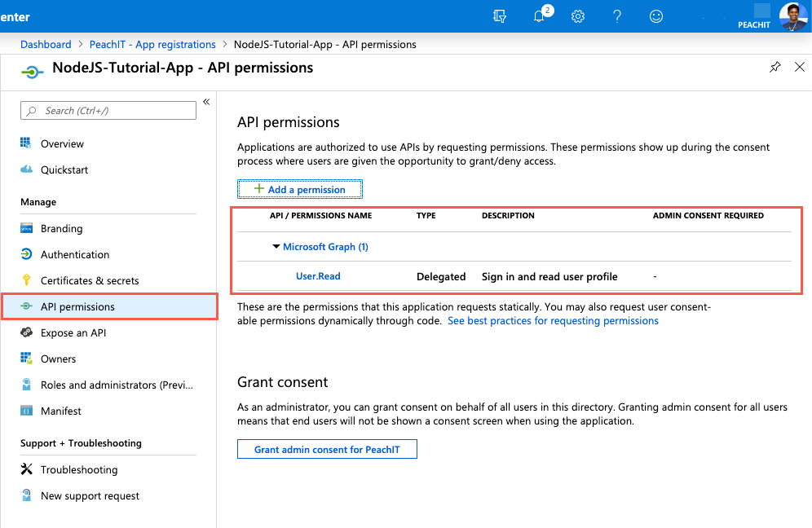Image resolution: width=812 pixels, height=528 pixels.
Task: Open the user account avatar
Action: [792, 16]
